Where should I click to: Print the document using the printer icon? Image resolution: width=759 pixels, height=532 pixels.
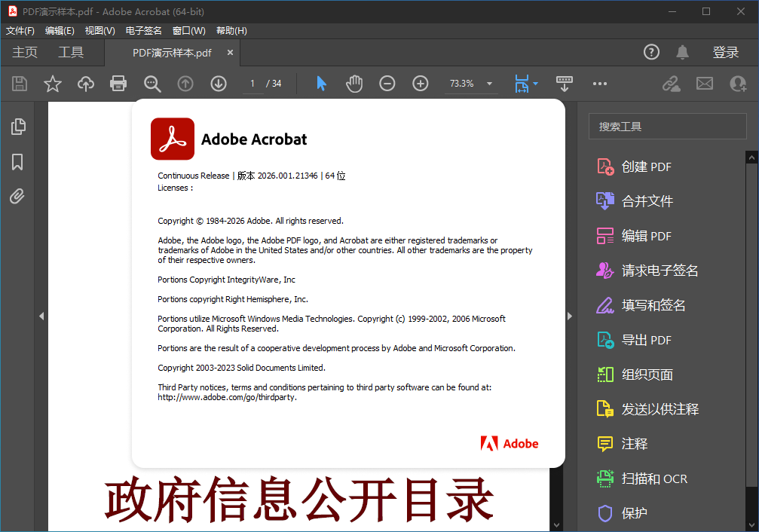click(x=118, y=84)
